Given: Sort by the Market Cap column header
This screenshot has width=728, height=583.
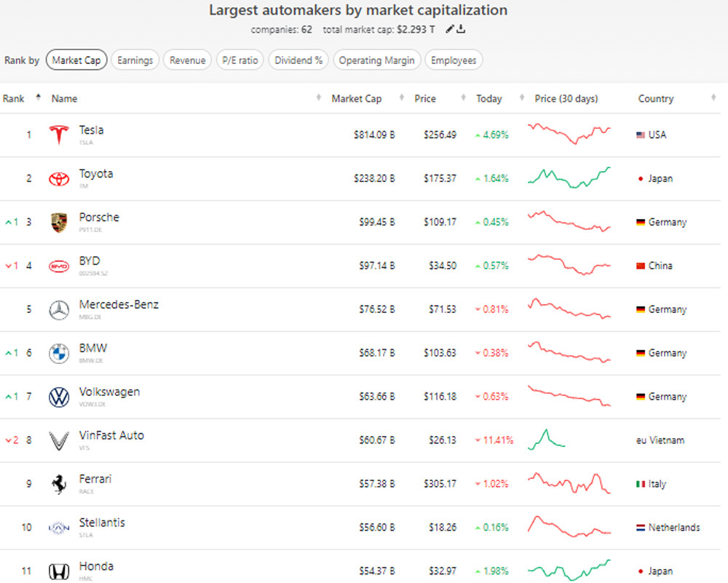Looking at the screenshot, I should (x=356, y=99).
